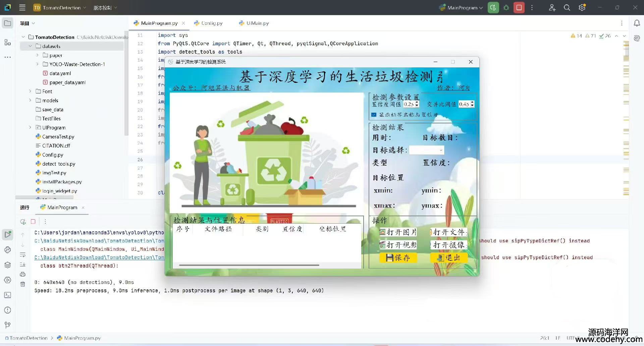644x346 pixels.
Task: Click the open camera button in detection window
Action: [448, 245]
